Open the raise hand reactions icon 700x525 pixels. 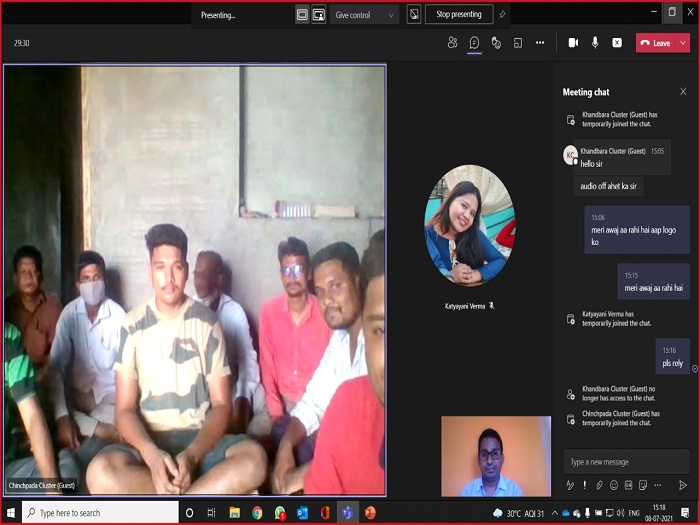click(x=496, y=43)
